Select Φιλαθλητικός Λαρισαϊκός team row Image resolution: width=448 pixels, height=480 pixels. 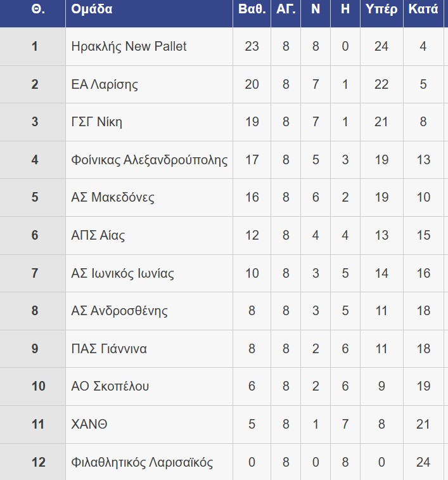pos(143,462)
